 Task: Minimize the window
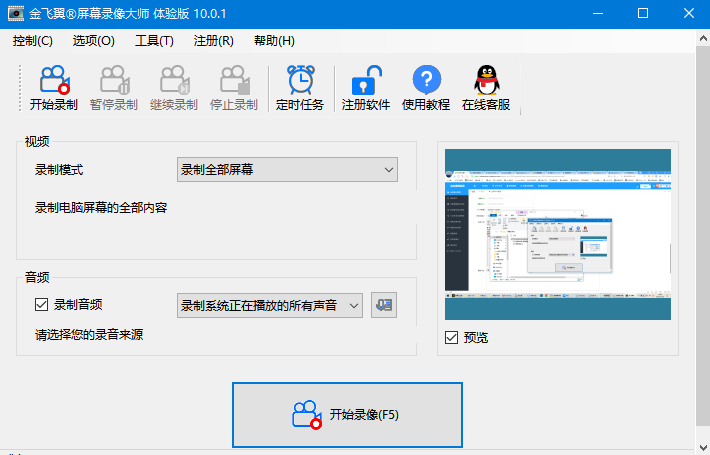(x=598, y=14)
